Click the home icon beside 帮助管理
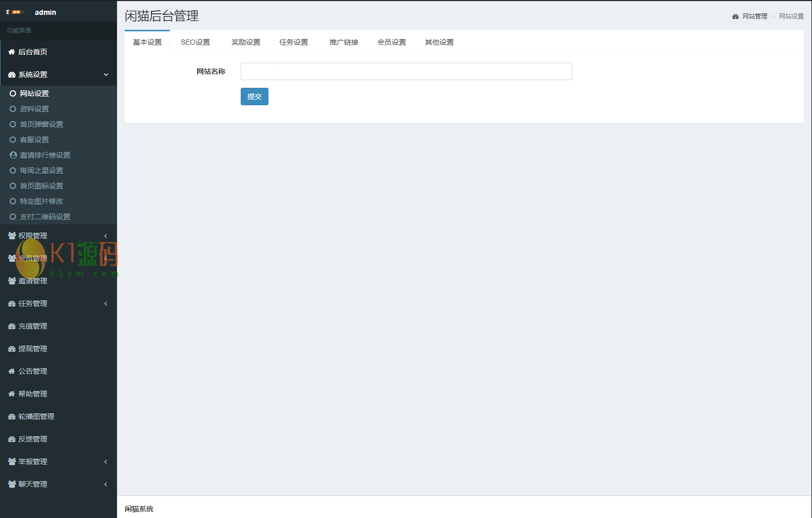Screen dimensions: 812x518 [12, 394]
